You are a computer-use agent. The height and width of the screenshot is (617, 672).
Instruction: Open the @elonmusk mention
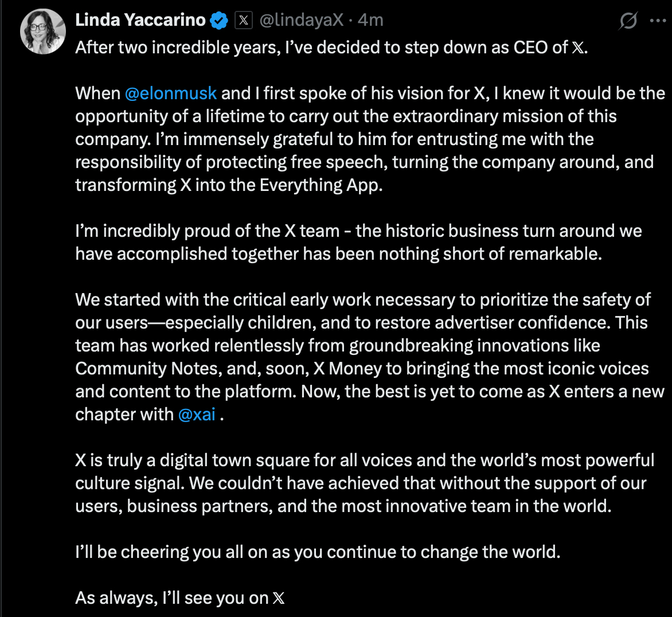click(x=170, y=93)
